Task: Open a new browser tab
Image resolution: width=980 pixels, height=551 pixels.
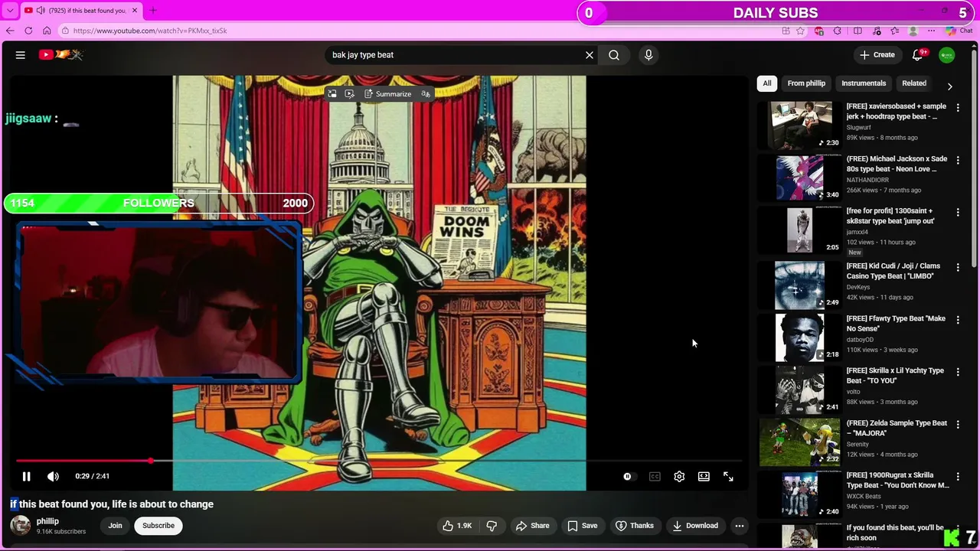Action: (152, 11)
